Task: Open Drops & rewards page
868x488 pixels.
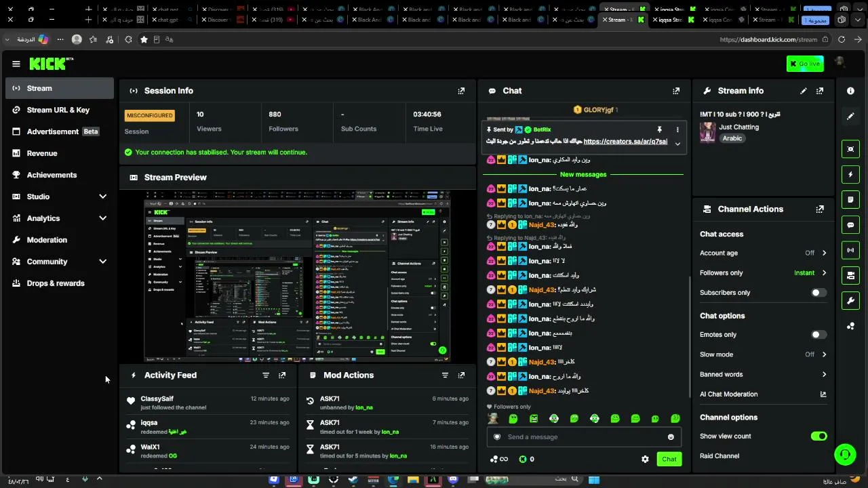Action: [60, 283]
